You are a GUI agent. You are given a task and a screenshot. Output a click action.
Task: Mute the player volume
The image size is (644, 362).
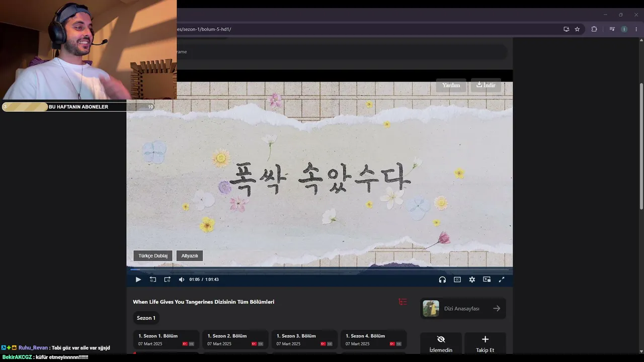point(182,280)
